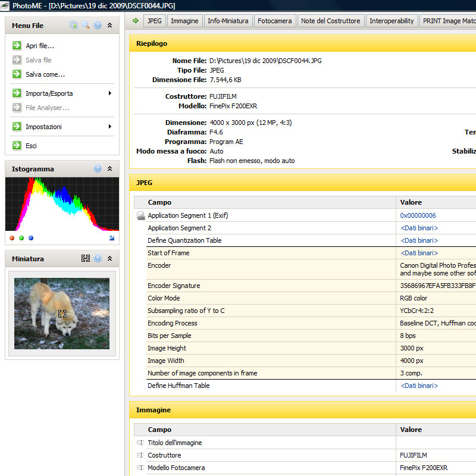Click the icon beside Application Segment 1 (Exif)
Viewport: 476px width, 476px height.
click(141, 216)
